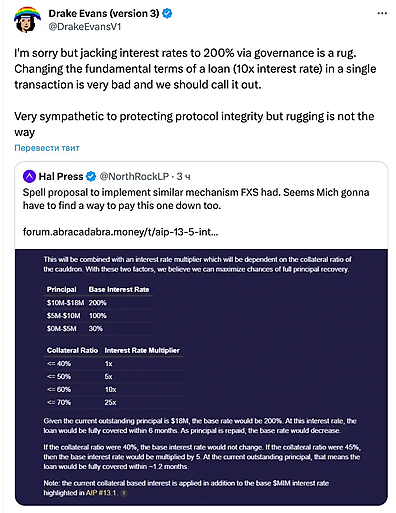Click the $10M-$18M principal table row
The height and width of the screenshot is (513, 396).
coord(98,303)
